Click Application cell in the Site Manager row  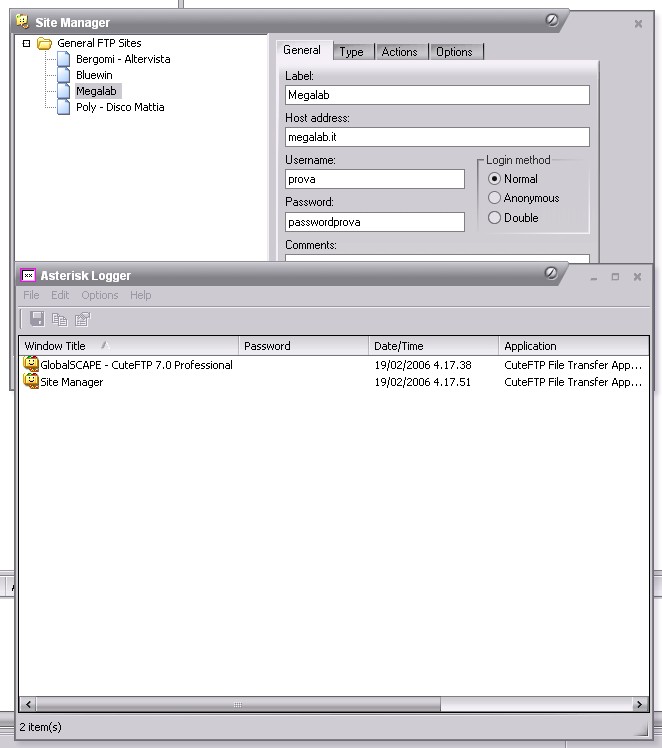pyautogui.click(x=573, y=382)
